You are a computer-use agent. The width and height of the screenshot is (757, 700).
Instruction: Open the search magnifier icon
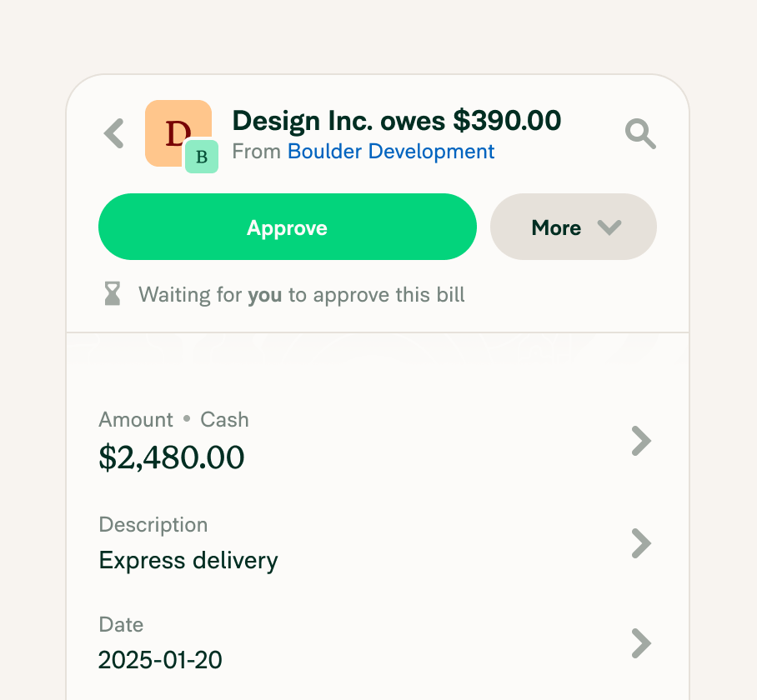[x=640, y=133]
